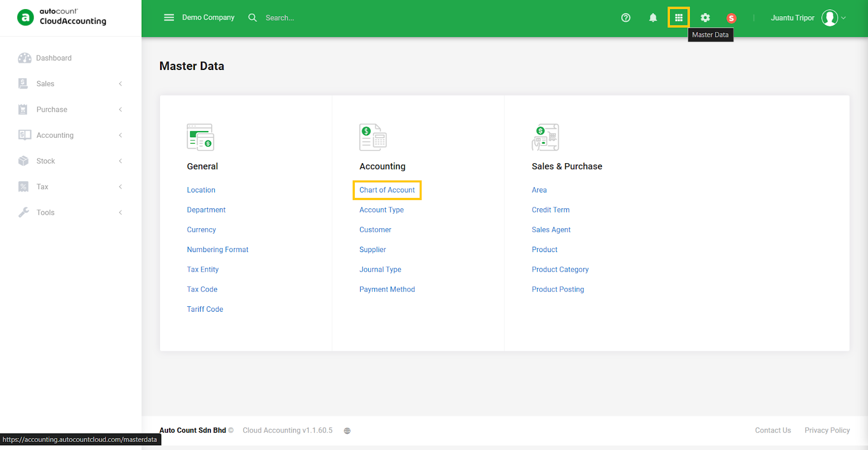Open the Customer link
The height and width of the screenshot is (450, 868).
click(375, 230)
